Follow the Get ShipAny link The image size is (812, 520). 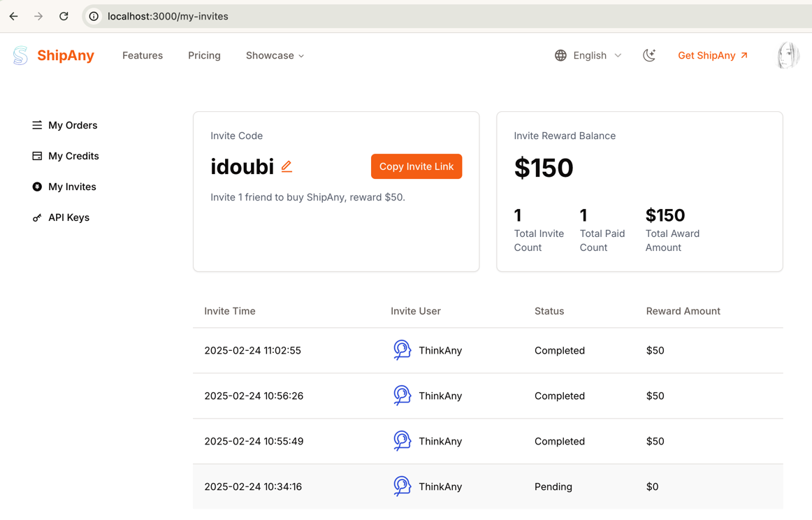coord(713,55)
